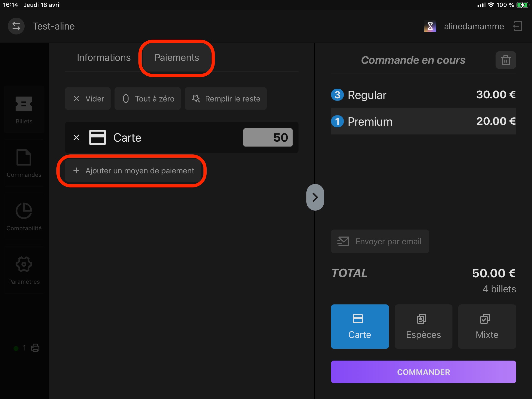The height and width of the screenshot is (399, 532).
Task: Click the 20.00 € Premium price
Action: click(x=496, y=121)
